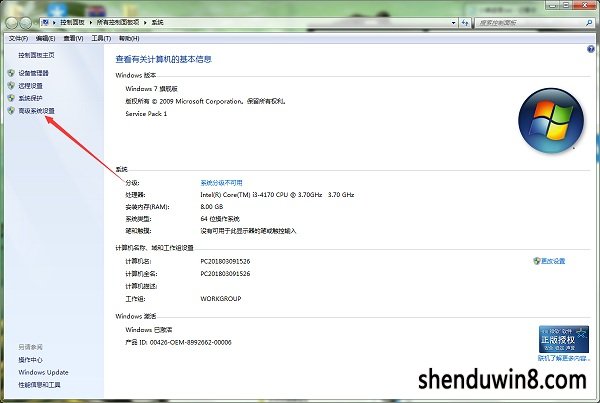The image size is (600, 403).
Task: Open the 查看(V) menu
Action: pyautogui.click(x=73, y=38)
